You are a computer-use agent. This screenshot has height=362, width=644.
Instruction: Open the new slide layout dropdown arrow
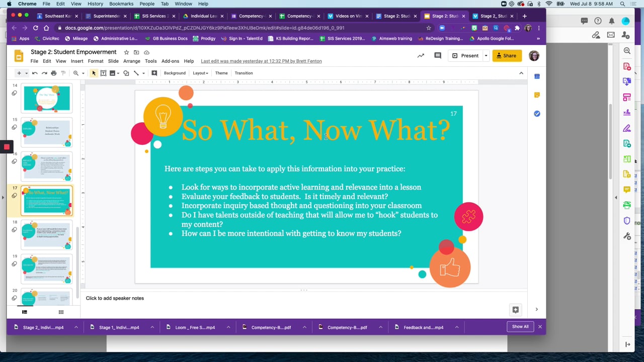click(27, 73)
